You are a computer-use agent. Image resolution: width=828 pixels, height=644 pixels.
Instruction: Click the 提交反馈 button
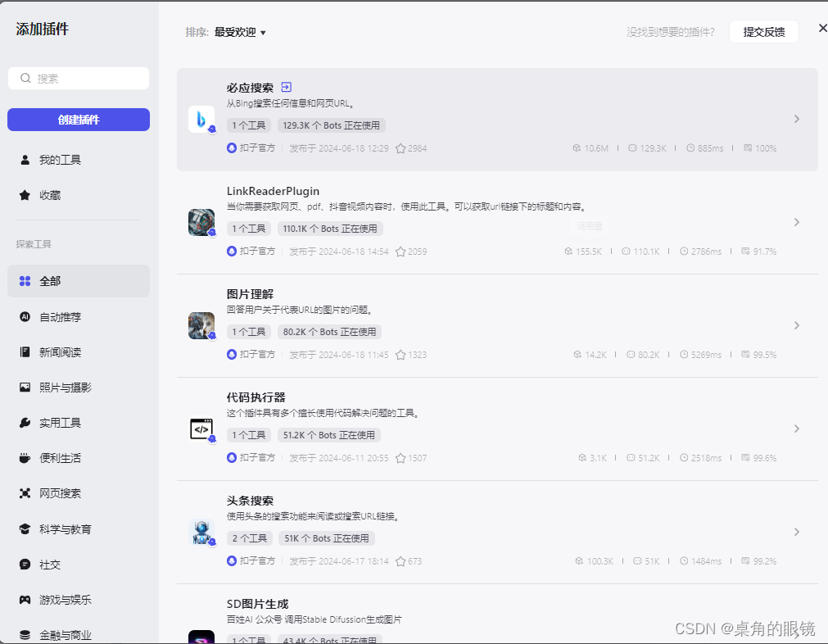coord(763,31)
